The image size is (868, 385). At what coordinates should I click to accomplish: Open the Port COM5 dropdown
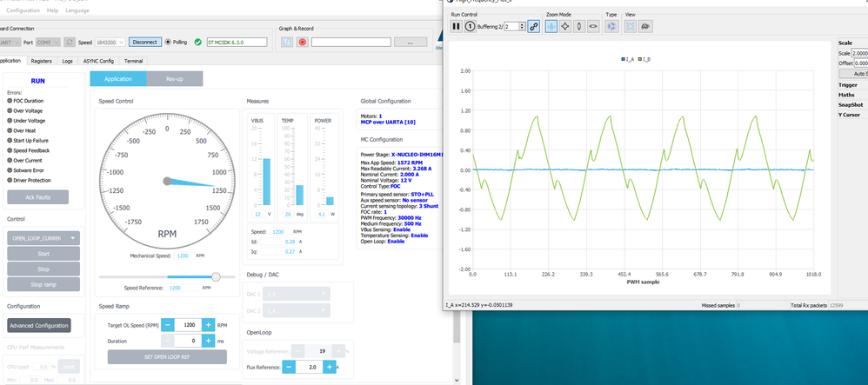coord(49,42)
